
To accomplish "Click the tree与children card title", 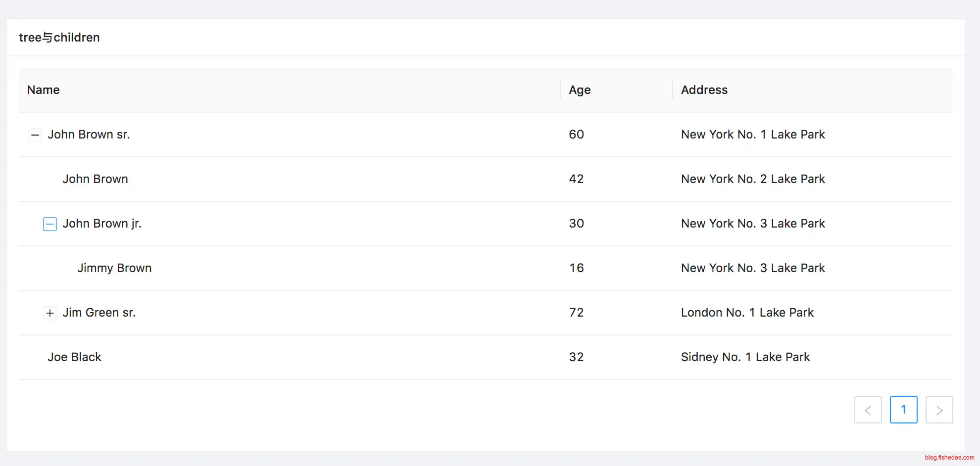I will (x=59, y=38).
